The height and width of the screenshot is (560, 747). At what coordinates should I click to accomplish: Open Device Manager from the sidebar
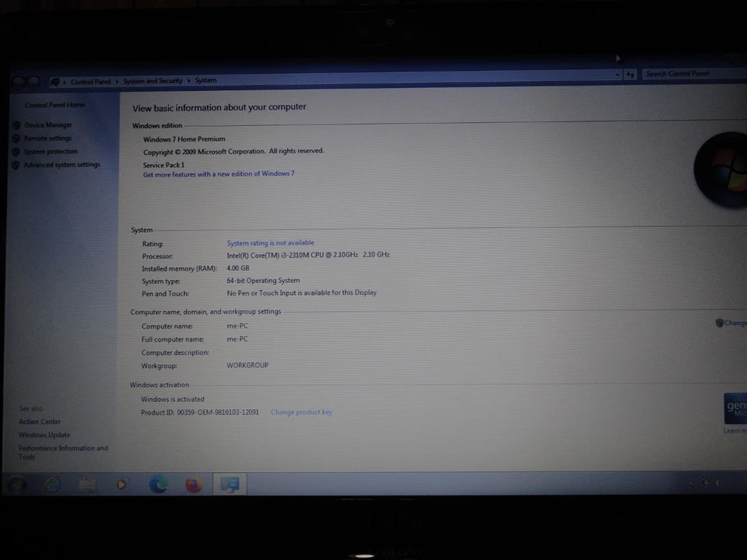pos(48,124)
